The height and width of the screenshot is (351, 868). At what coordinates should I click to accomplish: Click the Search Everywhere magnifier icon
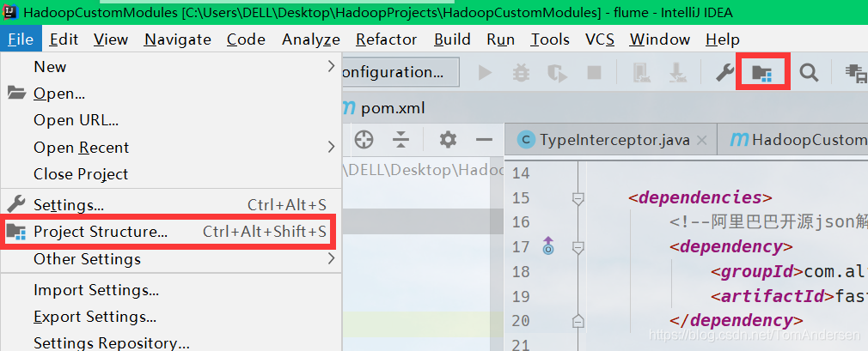coord(809,72)
